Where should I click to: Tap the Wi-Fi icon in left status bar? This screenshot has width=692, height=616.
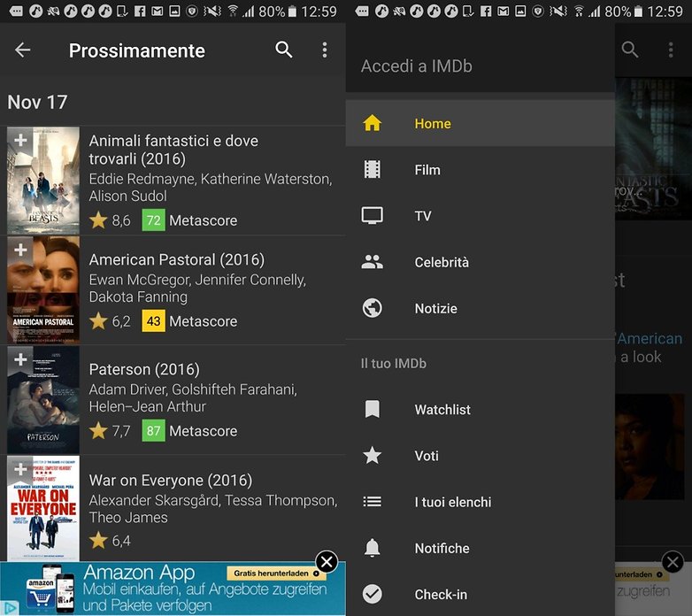(x=233, y=11)
